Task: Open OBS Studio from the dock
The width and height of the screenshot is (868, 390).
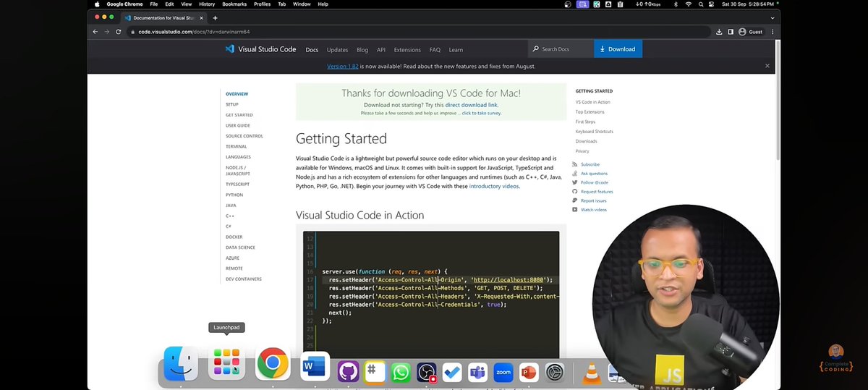Action: click(x=427, y=372)
